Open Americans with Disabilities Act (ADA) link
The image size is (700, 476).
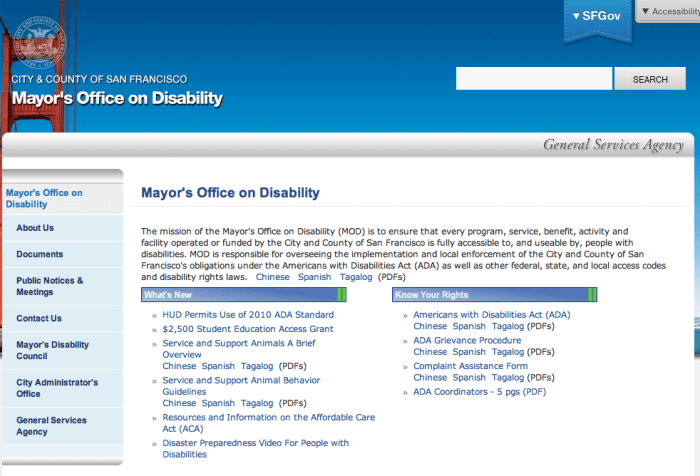[x=492, y=315]
